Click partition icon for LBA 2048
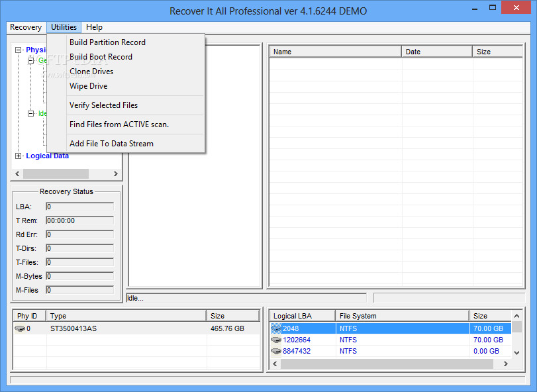Screen dimensions: 537x392 pyautogui.click(x=276, y=328)
